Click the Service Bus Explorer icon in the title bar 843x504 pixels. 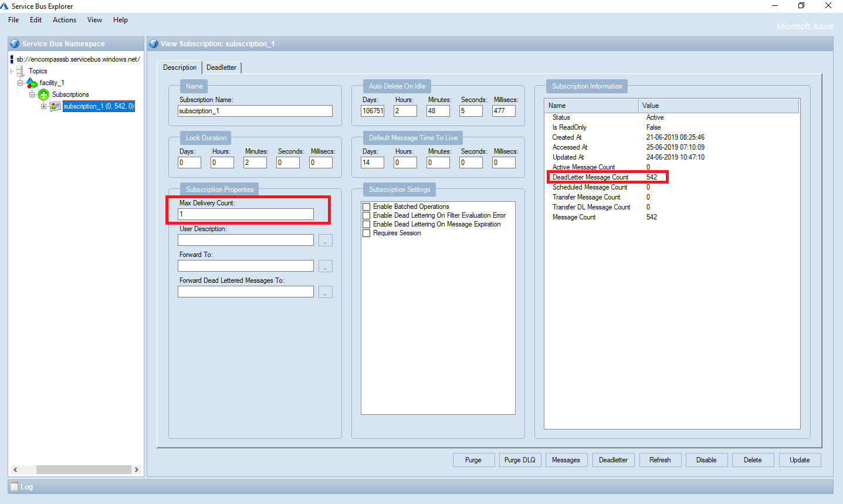5,6
